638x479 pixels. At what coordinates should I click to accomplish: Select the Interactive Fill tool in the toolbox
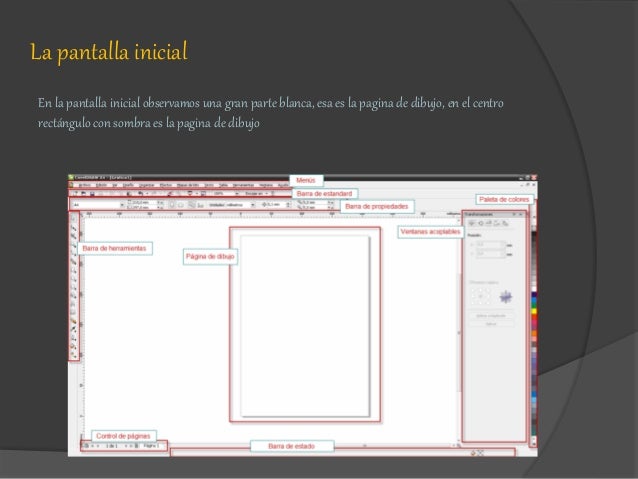point(73,354)
